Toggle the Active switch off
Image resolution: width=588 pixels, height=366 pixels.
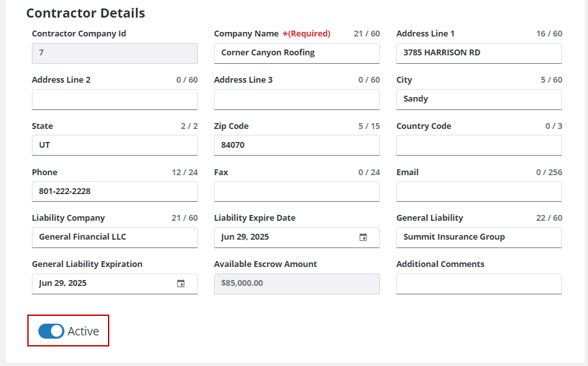click(51, 331)
